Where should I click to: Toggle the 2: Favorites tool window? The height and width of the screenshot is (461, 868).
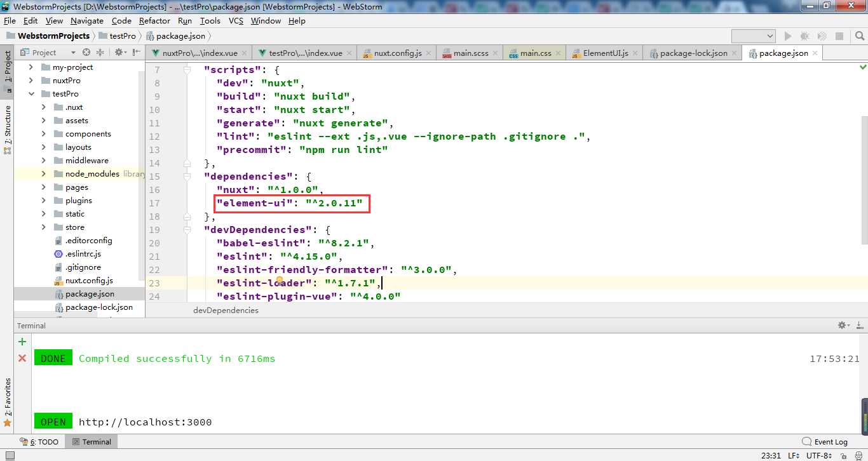pos(7,401)
